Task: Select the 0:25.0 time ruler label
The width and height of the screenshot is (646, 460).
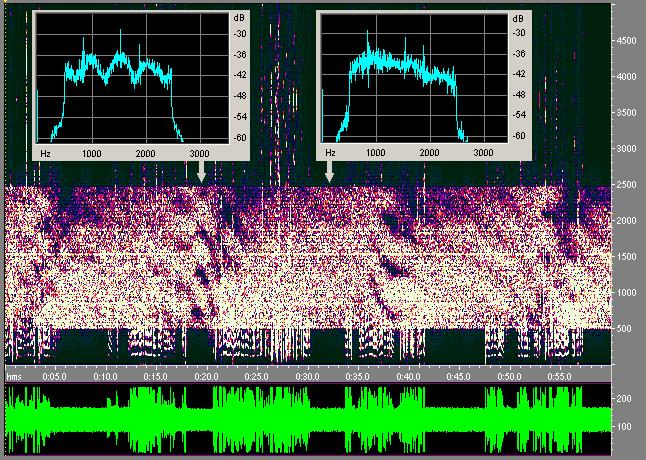Action: coord(257,377)
